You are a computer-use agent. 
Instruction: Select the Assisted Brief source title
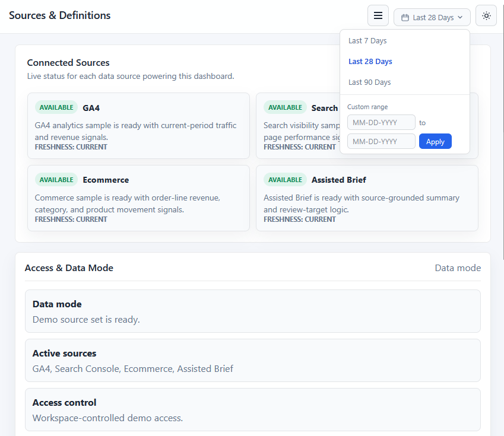[339, 180]
